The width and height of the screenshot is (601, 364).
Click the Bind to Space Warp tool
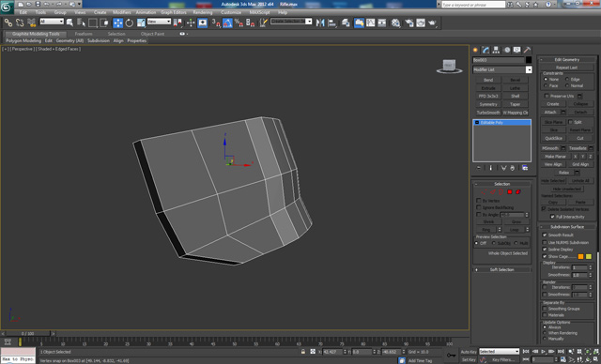click(x=31, y=23)
